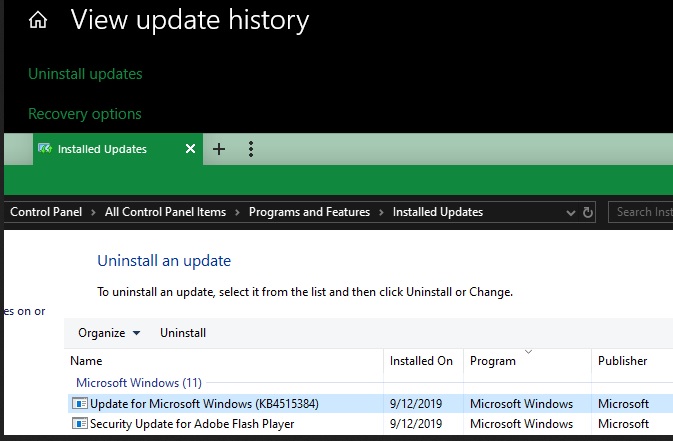Collapse the Microsoft Windows (11) group
The image size is (673, 441).
click(139, 383)
